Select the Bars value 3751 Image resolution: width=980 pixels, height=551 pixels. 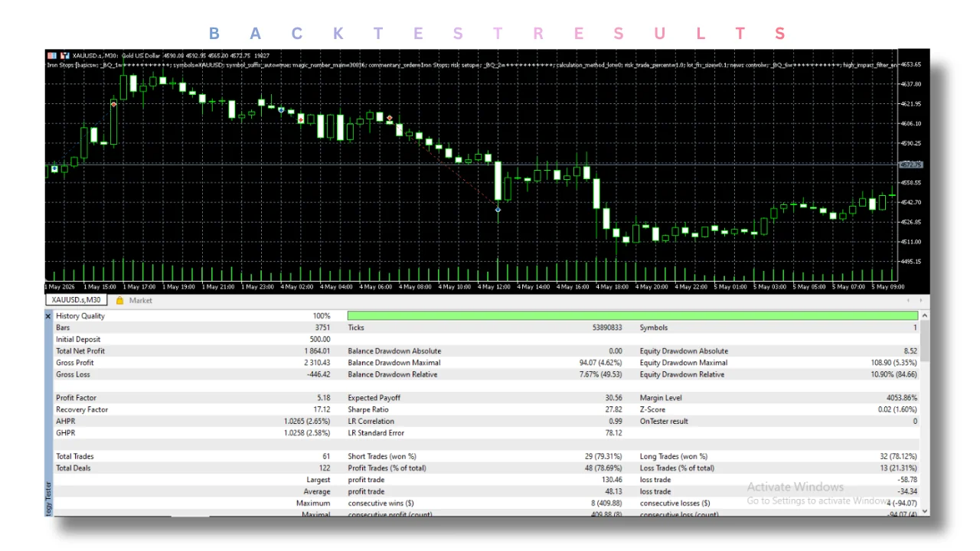[322, 328]
